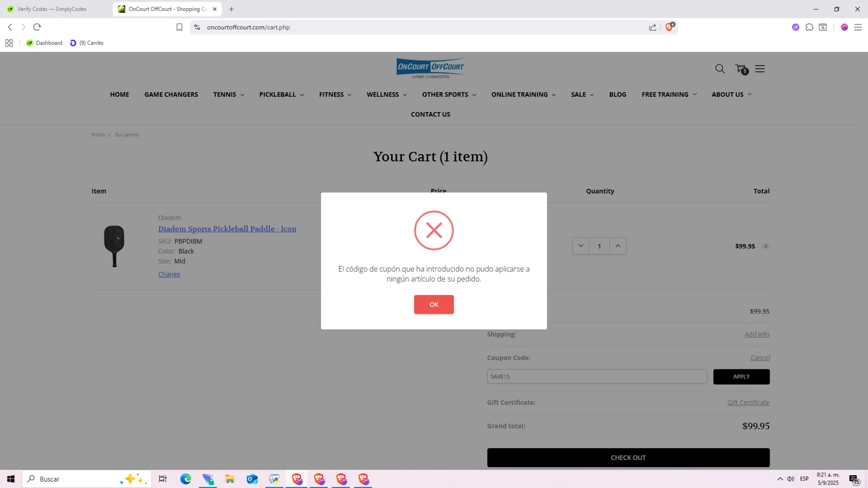Expand the PICKLEBALL dropdown menu
Viewport: 868px width, 488px height.
pos(281,94)
